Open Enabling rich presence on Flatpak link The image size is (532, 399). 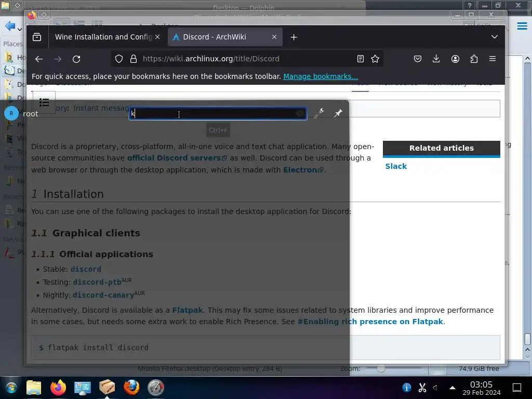point(370,322)
